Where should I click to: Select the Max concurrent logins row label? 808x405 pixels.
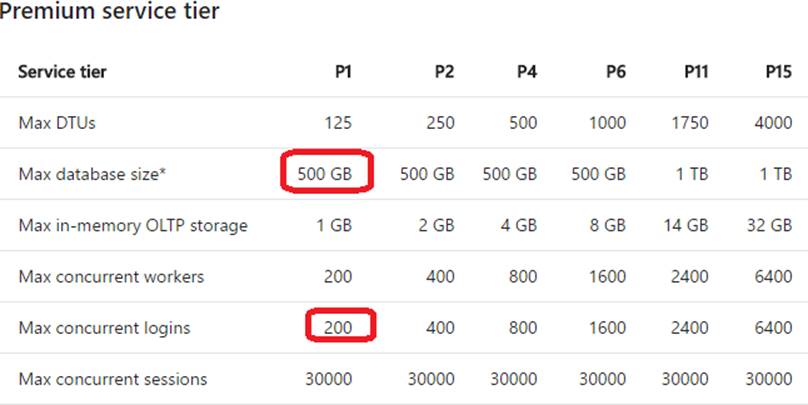point(105,328)
